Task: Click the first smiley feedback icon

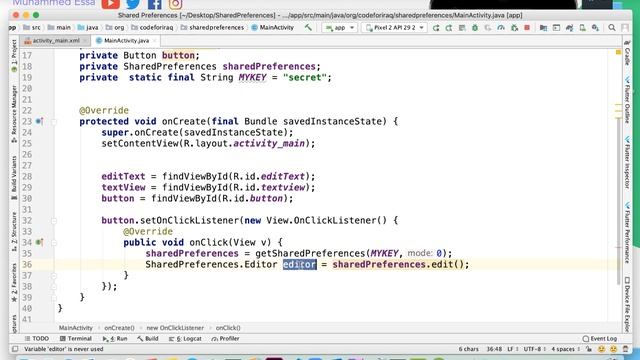Action: tap(601, 349)
